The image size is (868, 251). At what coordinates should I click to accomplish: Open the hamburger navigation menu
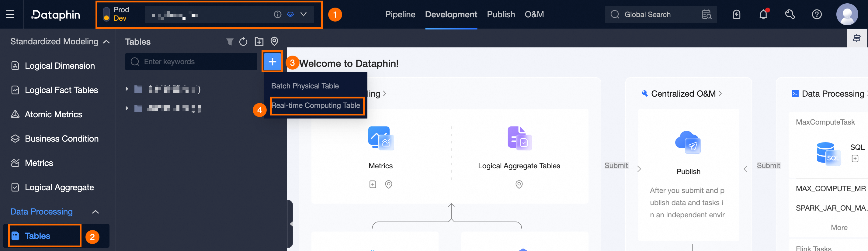[10, 15]
